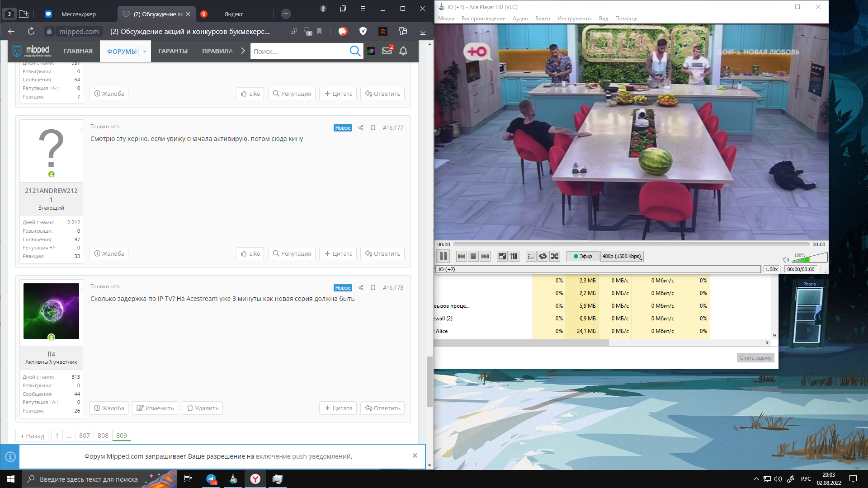This screenshot has width=868, height=488.
Task: Open the browser downloads panel
Action: [x=423, y=31]
